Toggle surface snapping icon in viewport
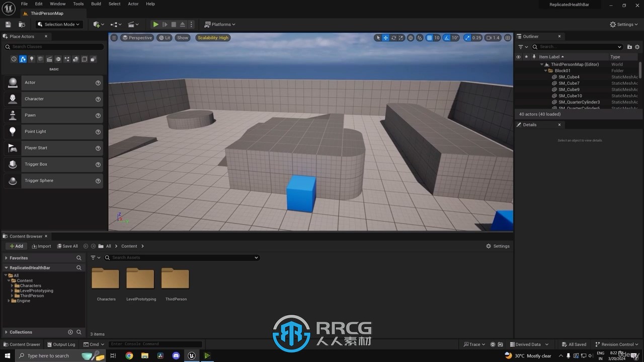Screen dimensions: 644x362 pyautogui.click(x=420, y=38)
